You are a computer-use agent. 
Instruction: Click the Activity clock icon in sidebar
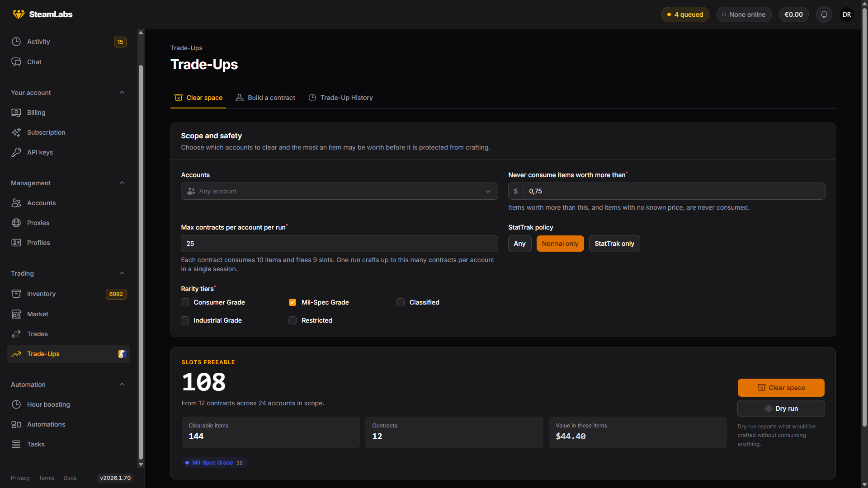click(16, 42)
